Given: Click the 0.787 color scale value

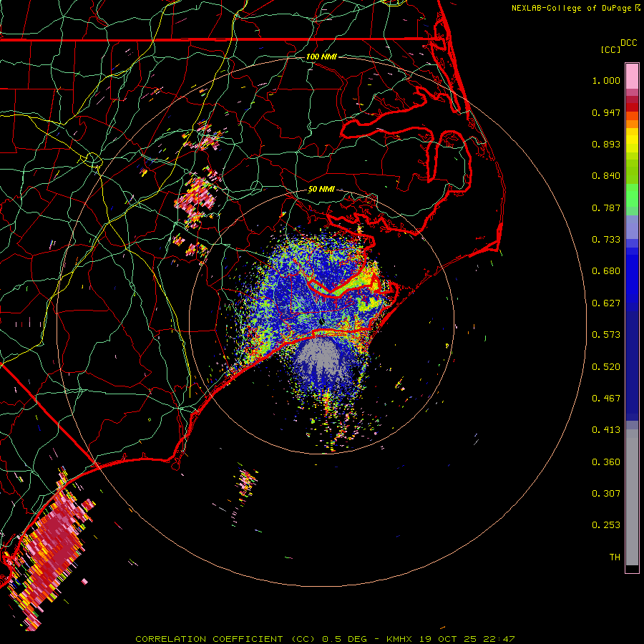Looking at the screenshot, I should point(606,208).
